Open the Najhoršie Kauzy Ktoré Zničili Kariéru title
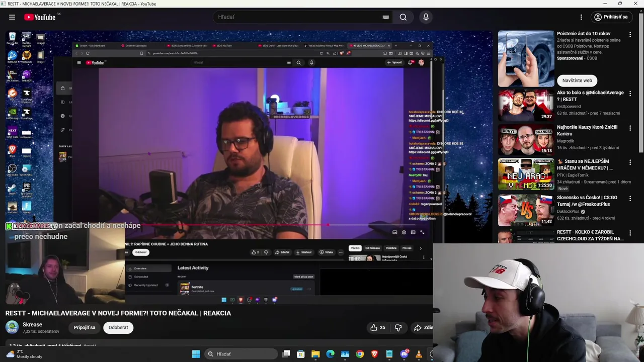644x362 pixels. pyautogui.click(x=587, y=131)
